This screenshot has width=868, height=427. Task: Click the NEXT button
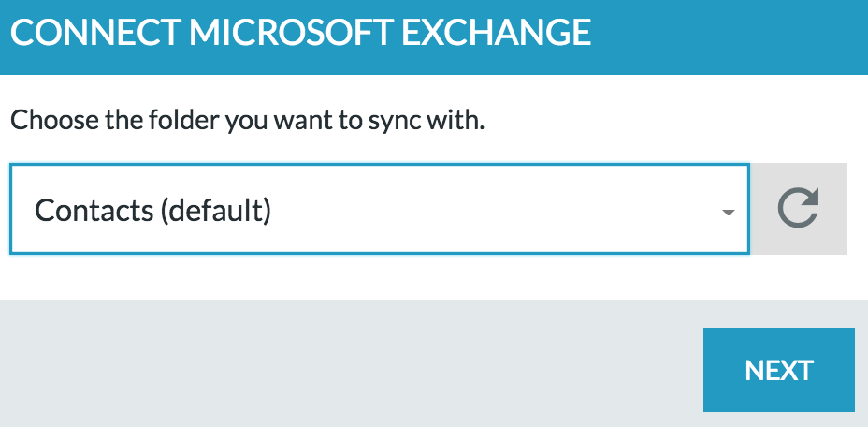point(779,370)
